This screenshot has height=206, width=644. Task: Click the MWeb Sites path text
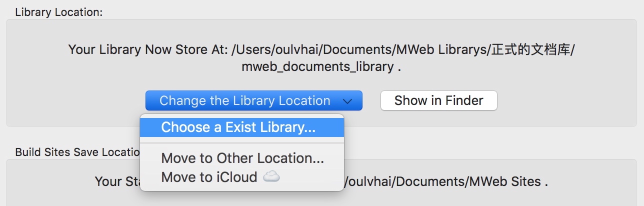tap(504, 181)
